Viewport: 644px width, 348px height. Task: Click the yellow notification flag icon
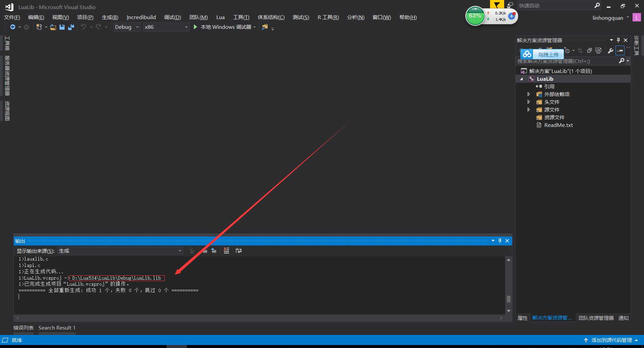497,5
